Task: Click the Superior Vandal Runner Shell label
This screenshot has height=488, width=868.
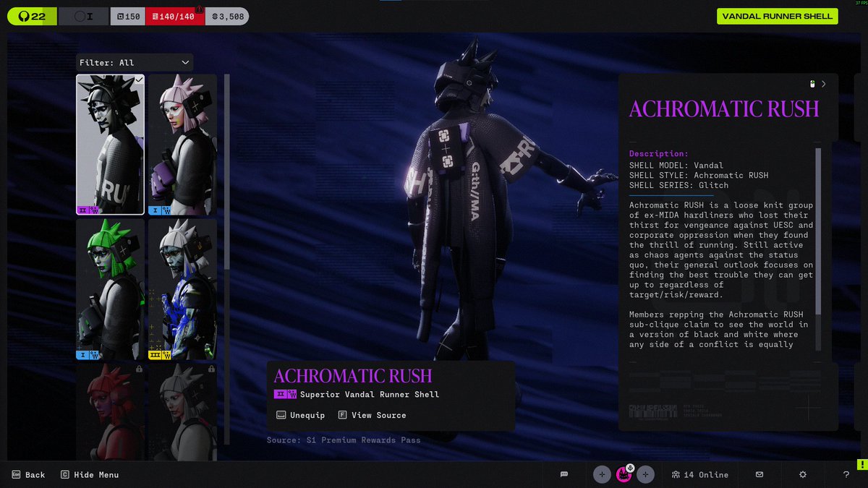Action: pyautogui.click(x=370, y=394)
